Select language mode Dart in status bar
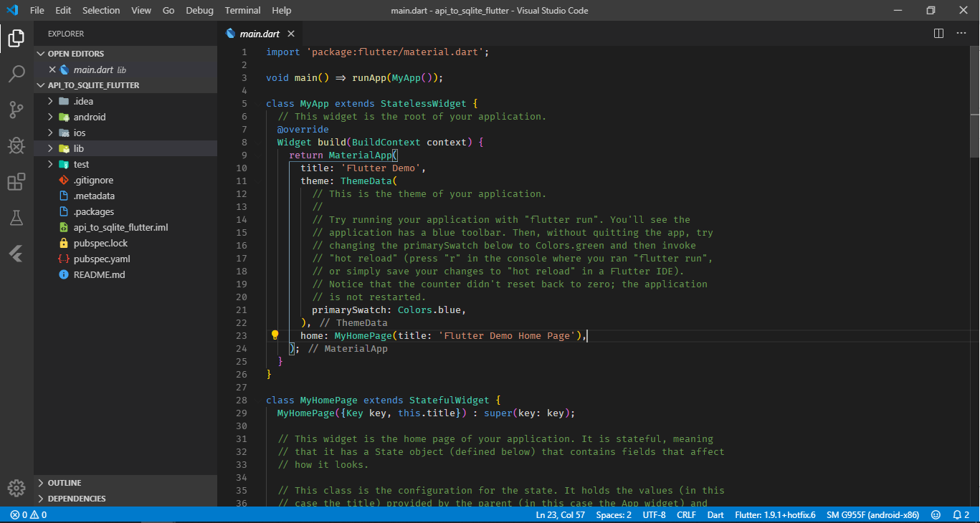980x523 pixels. [715, 514]
